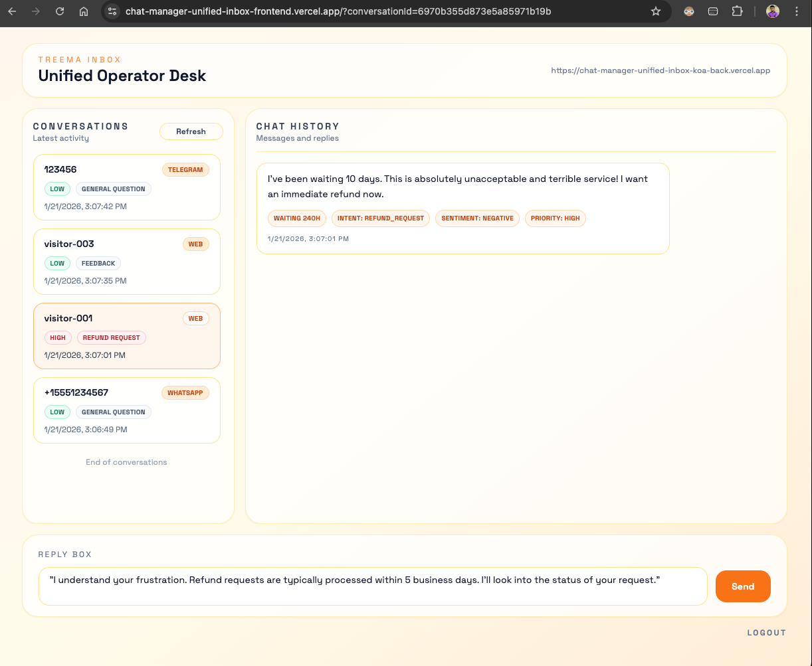
Task: Open the Chrome three-dot menu
Action: [797, 11]
